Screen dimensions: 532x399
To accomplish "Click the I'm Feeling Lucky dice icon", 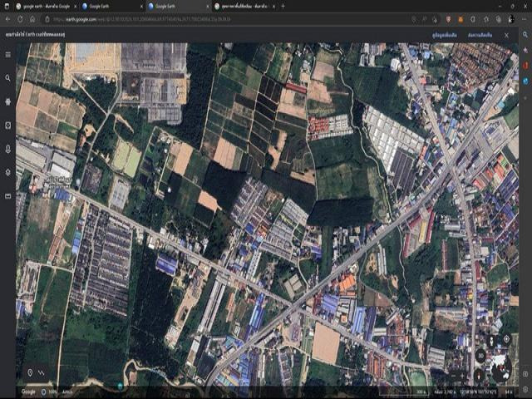I will pyautogui.click(x=8, y=126).
